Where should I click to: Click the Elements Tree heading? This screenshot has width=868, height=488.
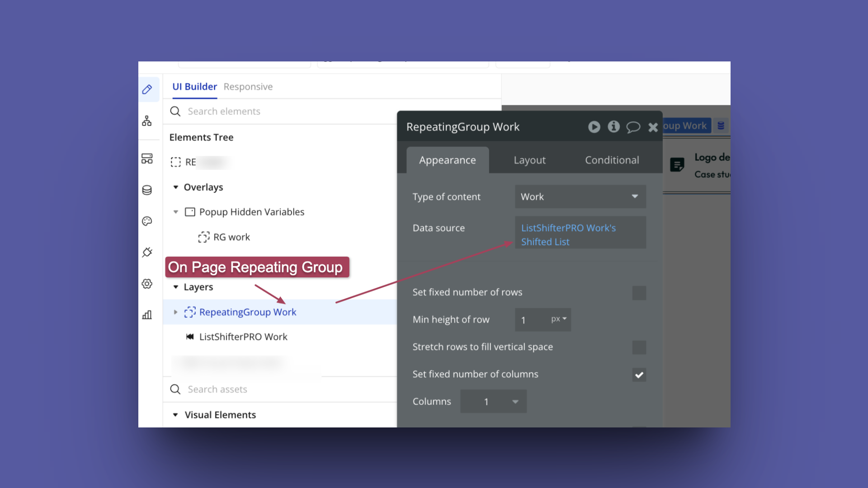(x=201, y=137)
